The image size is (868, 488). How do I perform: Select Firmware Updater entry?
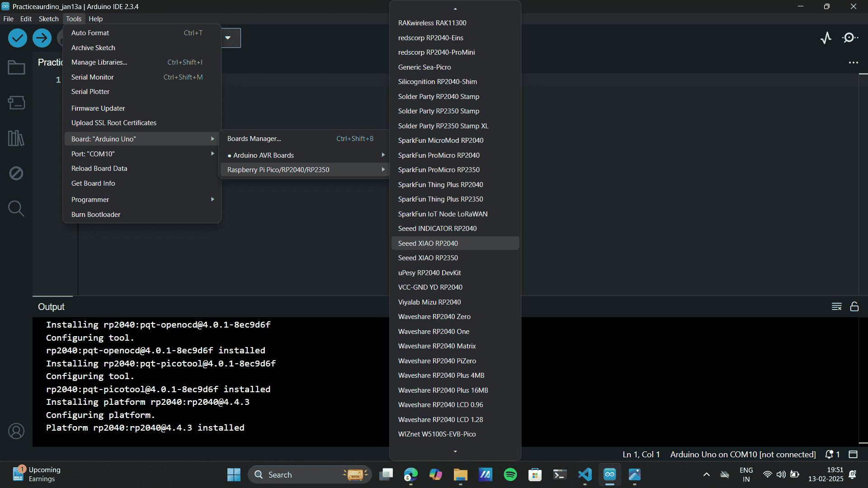click(142, 108)
